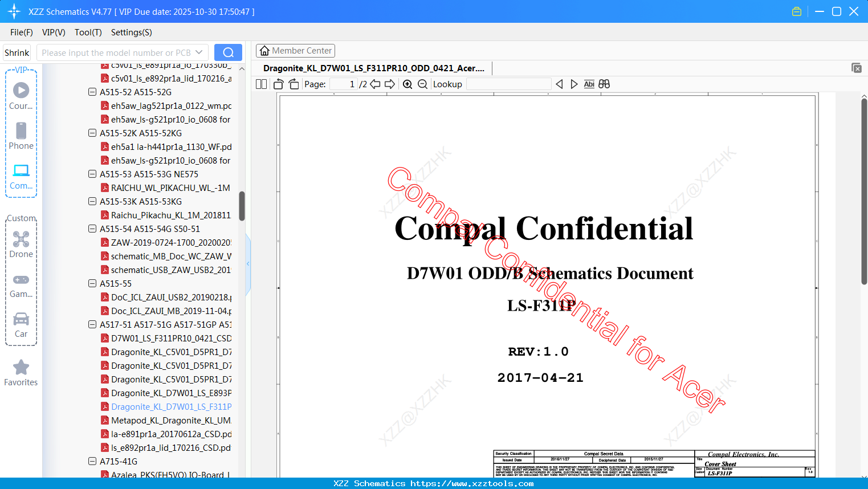Click the Shrink button

17,52
